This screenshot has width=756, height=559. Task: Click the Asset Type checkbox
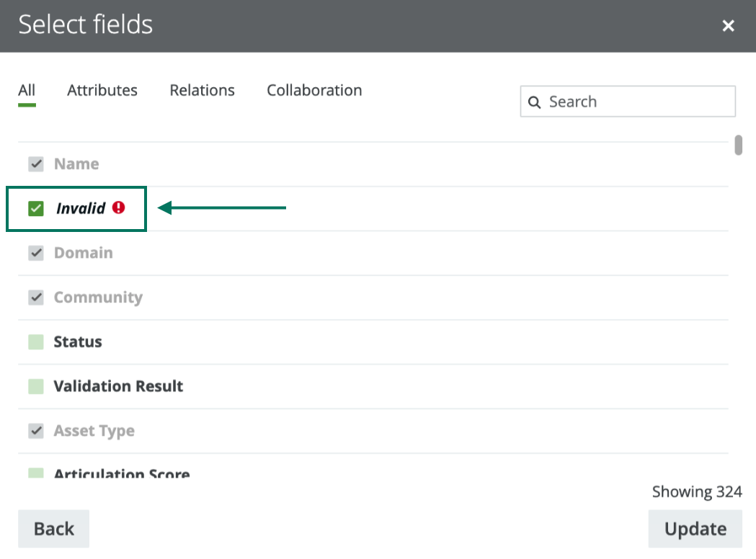tap(35, 430)
